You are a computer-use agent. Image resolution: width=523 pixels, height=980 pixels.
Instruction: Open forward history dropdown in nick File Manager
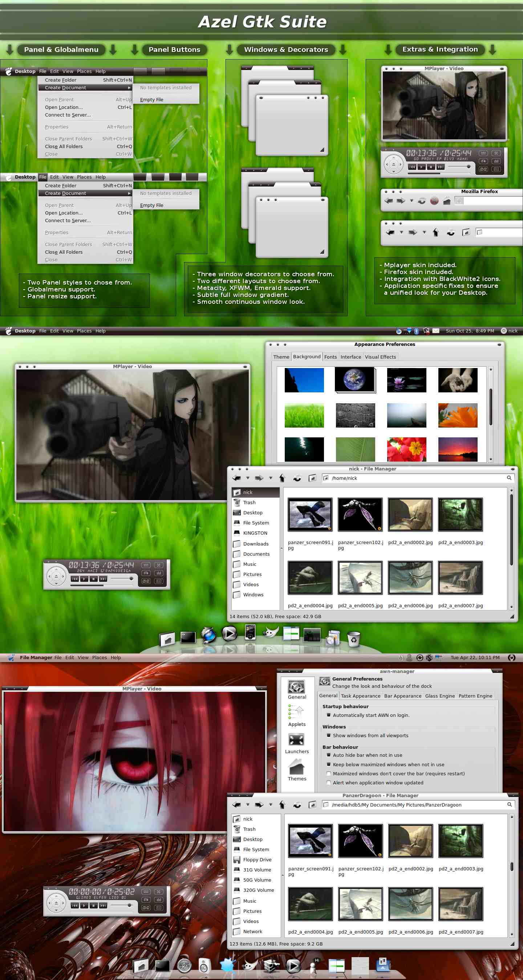[271, 478]
